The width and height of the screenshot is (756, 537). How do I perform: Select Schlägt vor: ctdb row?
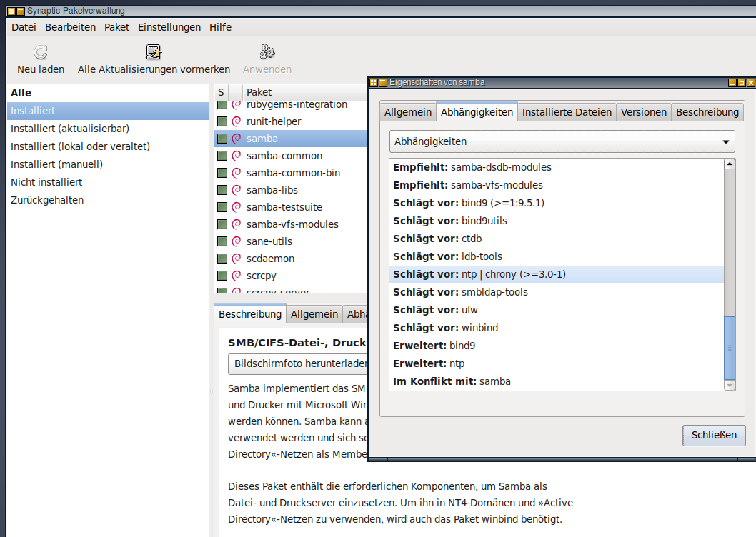pos(557,239)
